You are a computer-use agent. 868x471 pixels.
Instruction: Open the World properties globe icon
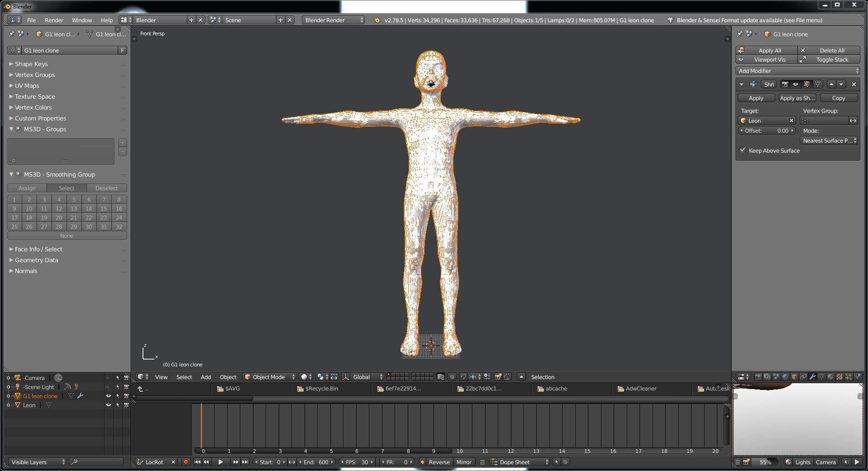point(785,377)
